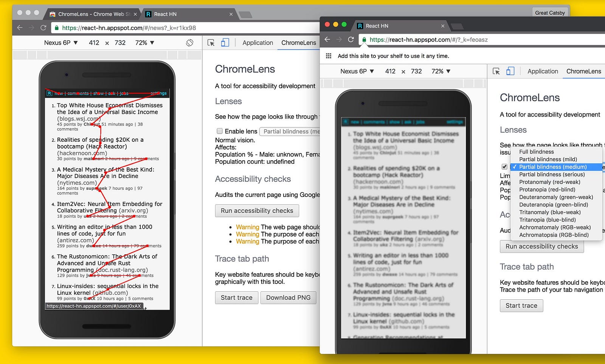Click new tab button in front window
The image size is (605, 364).
pos(457,26)
